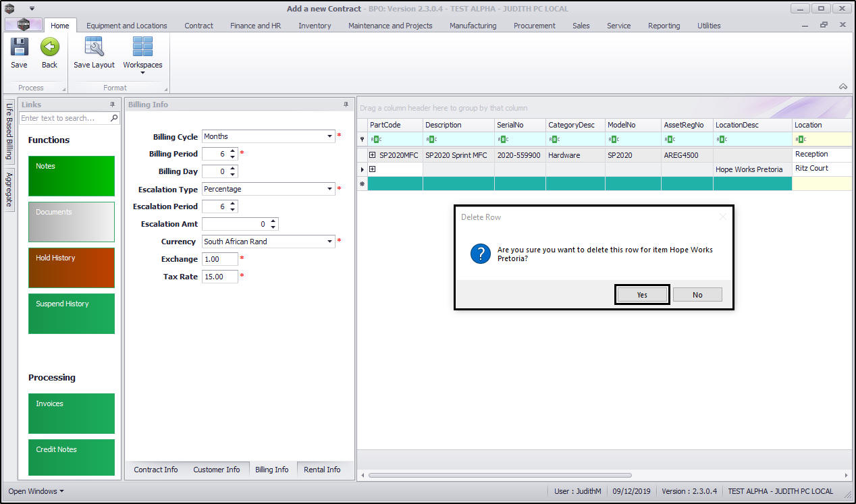Click the Tax Rate input field
This screenshot has width=856, height=504.
(x=220, y=277)
